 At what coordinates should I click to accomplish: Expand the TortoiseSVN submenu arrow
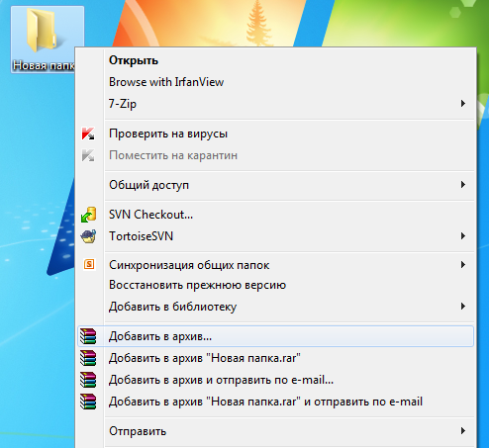(x=463, y=236)
